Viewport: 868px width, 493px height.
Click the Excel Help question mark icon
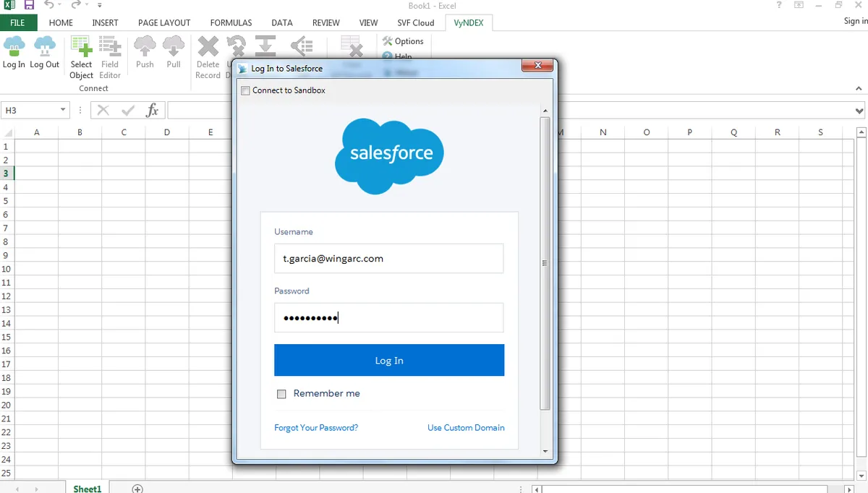(x=779, y=5)
